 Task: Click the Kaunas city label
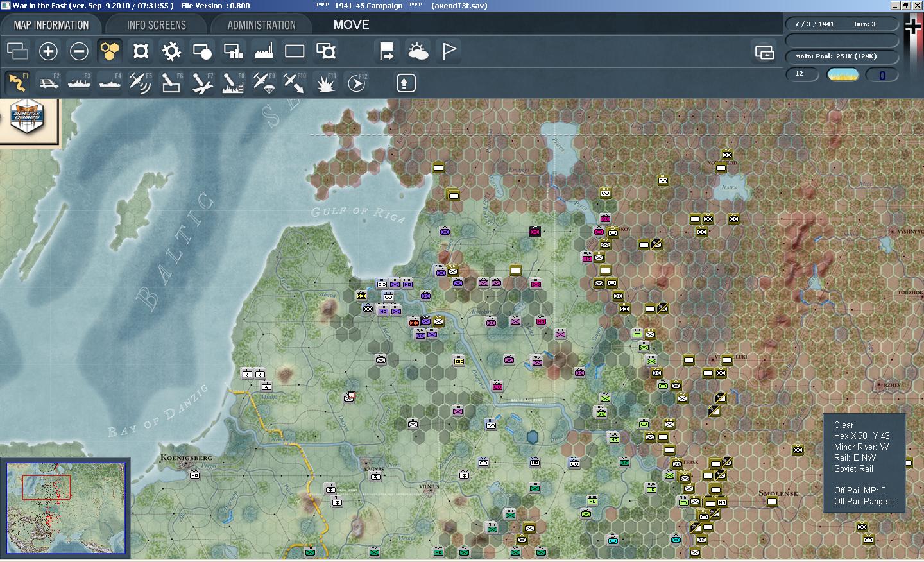(x=373, y=469)
